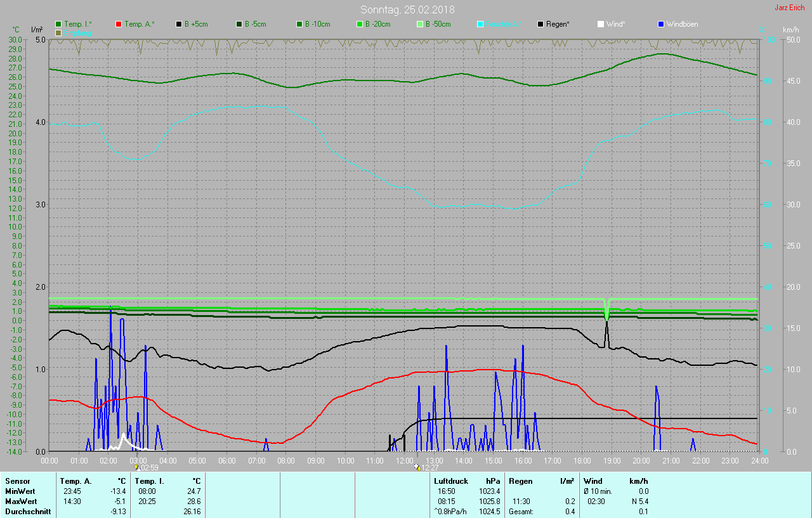Click the cyan legend square in the top row
This screenshot has height=518, width=812.
[x=480, y=24]
